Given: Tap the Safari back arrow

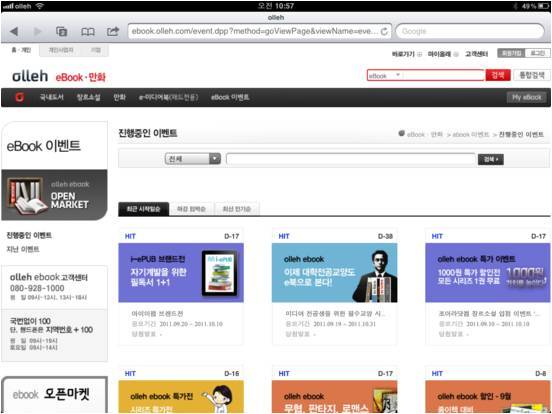Looking at the screenshot, I should (x=14, y=31).
